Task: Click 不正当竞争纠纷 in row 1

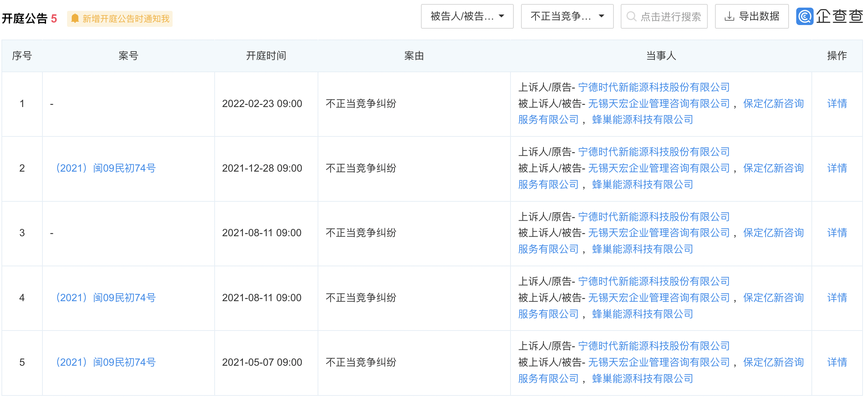Action: coord(361,104)
